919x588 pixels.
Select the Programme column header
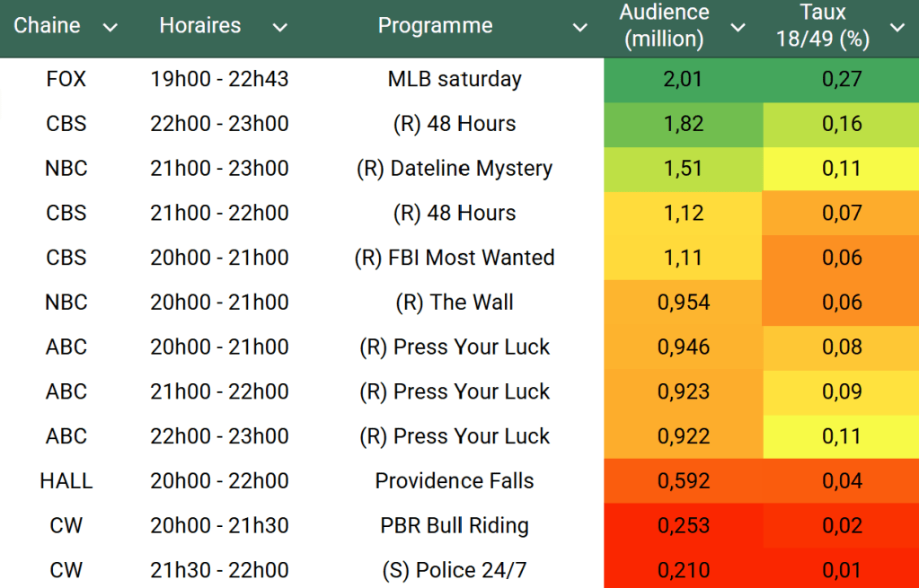[x=435, y=26]
